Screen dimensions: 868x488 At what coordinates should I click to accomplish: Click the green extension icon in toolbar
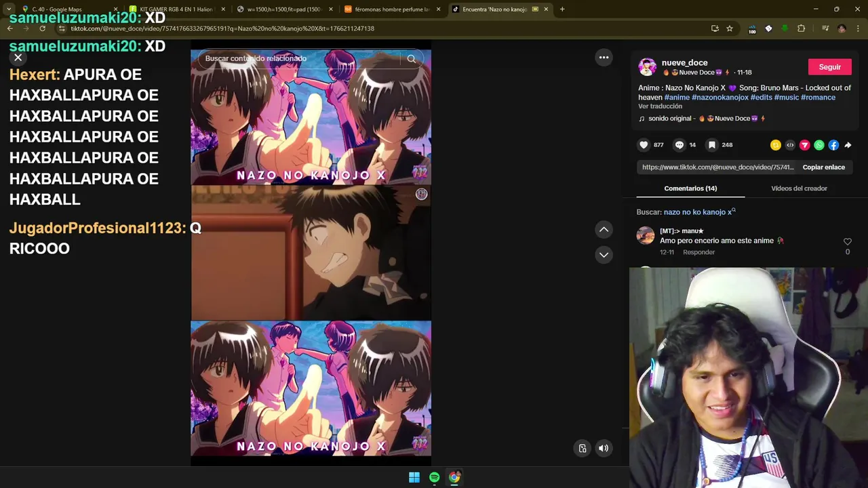[x=785, y=28]
